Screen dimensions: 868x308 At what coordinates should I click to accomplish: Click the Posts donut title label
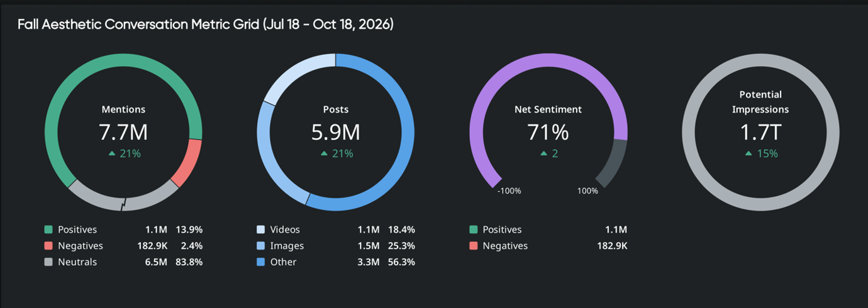(336, 109)
